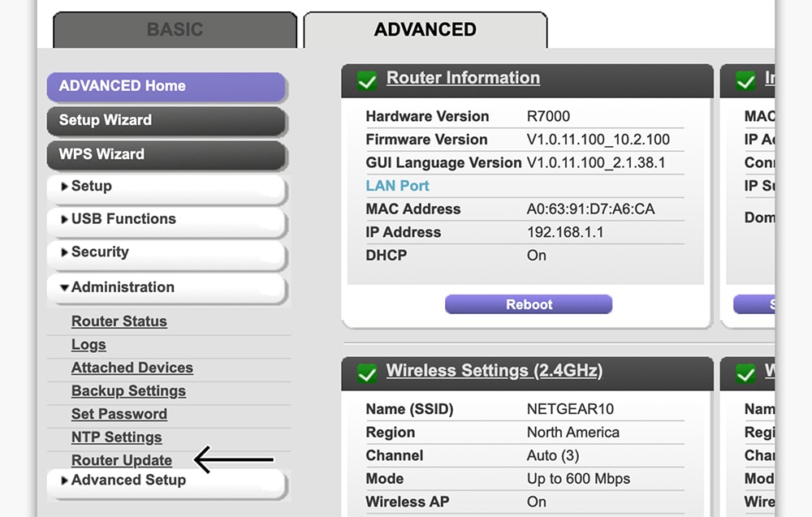Image resolution: width=812 pixels, height=517 pixels.
Task: Open Backup Settings
Action: coord(128,390)
